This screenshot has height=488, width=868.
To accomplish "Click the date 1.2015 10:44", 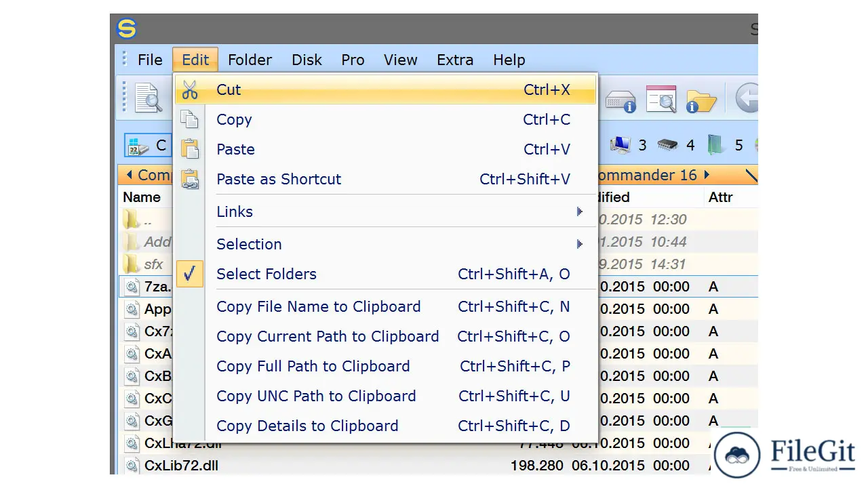I will [643, 242].
